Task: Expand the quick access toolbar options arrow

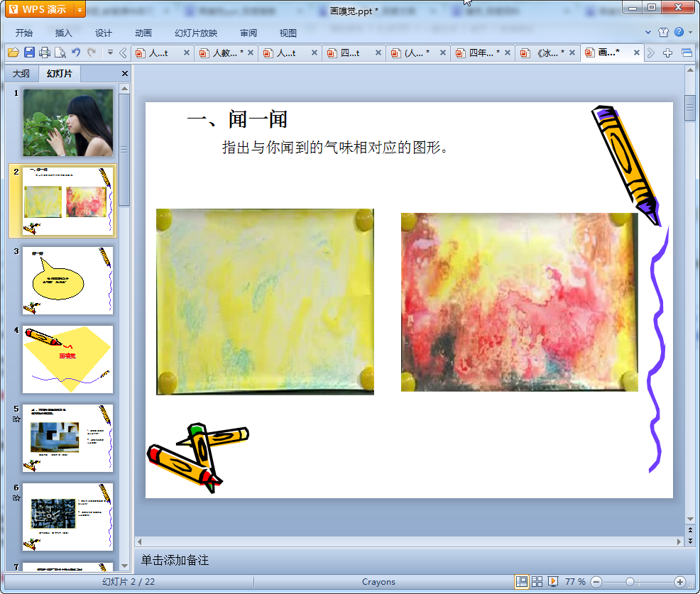Action: [x=110, y=53]
